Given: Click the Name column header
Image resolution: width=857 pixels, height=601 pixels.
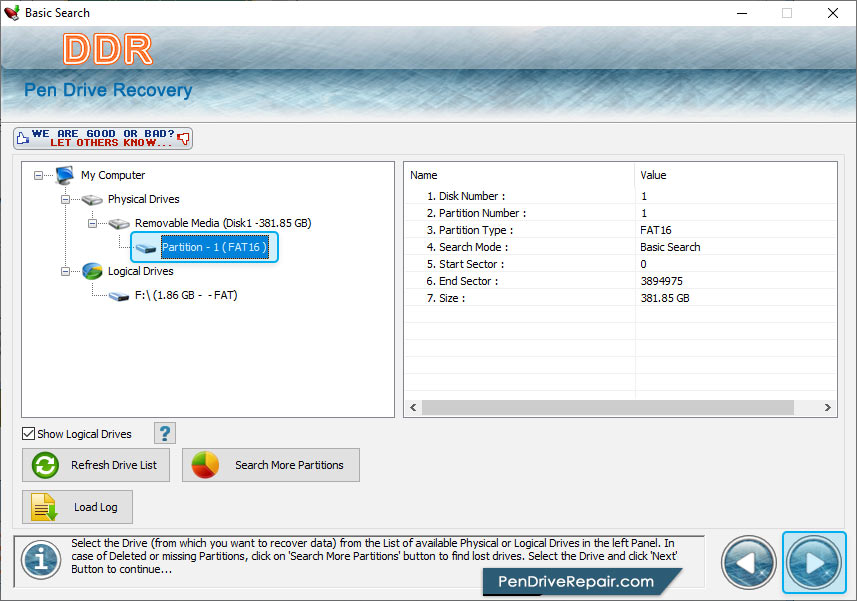Looking at the screenshot, I should pyautogui.click(x=520, y=175).
